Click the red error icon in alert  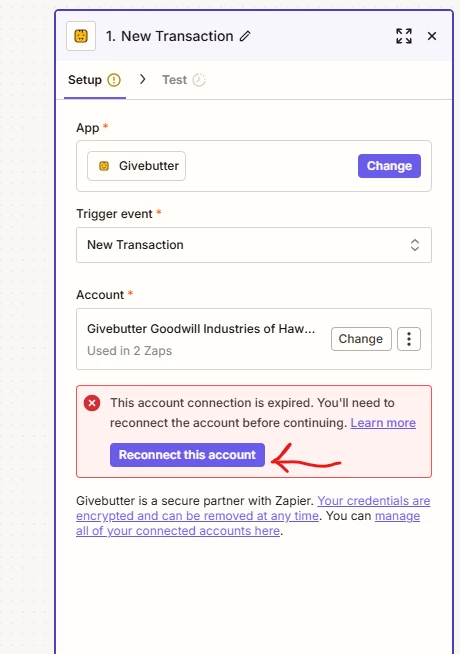(x=92, y=403)
